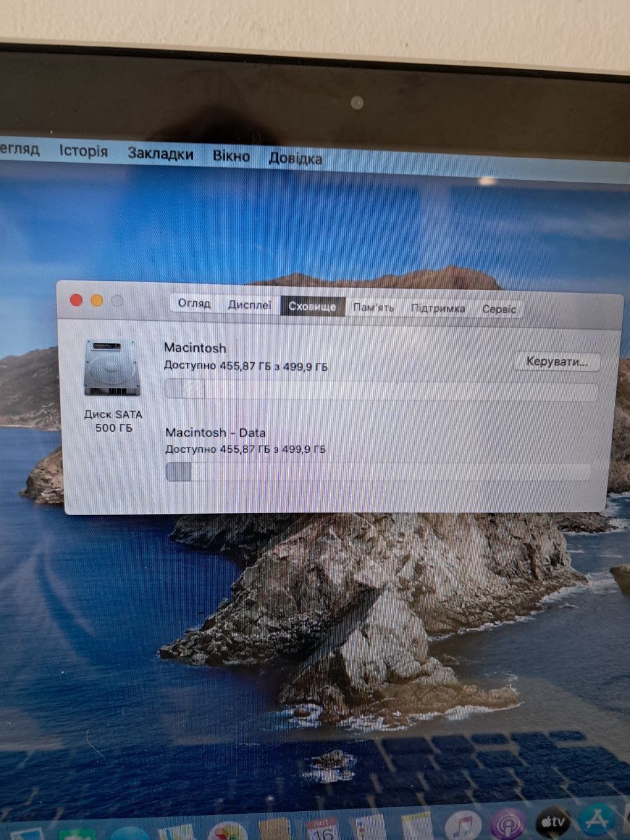Click the Macintosh - Data usage bar

pos(378,472)
